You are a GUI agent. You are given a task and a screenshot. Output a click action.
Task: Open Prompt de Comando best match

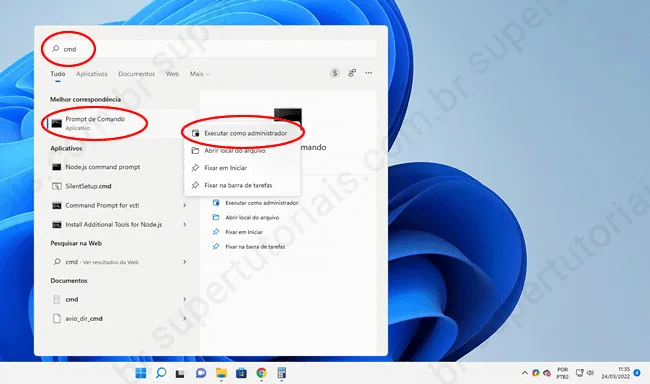118,123
